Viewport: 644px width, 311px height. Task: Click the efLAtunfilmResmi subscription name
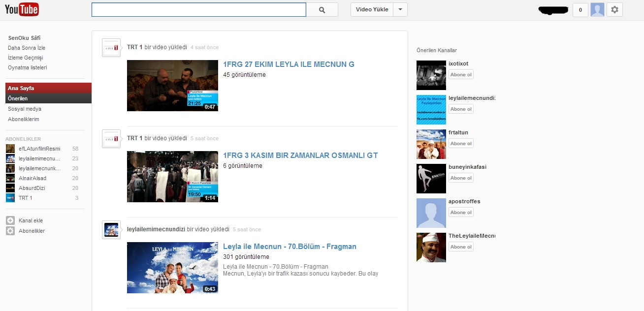coord(39,149)
